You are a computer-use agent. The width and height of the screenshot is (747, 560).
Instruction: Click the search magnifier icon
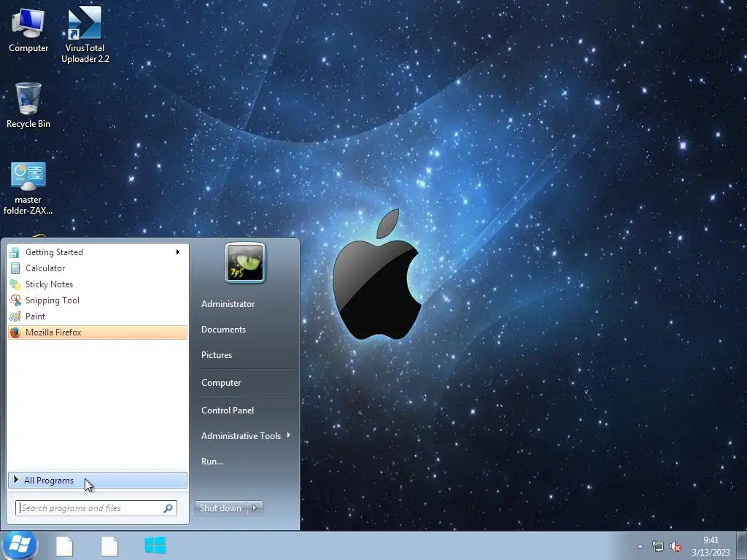coord(169,508)
